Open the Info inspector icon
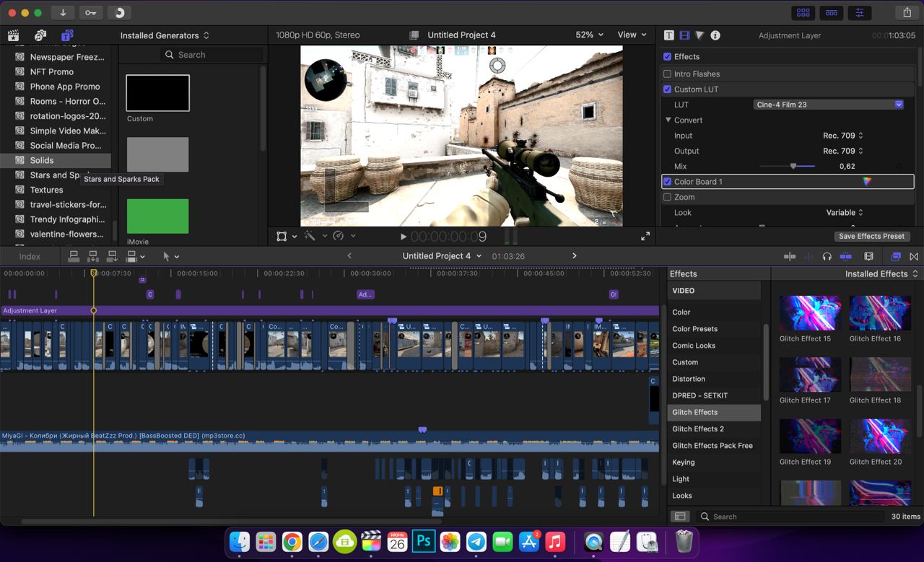Viewport: 924px width, 562px height. click(715, 35)
